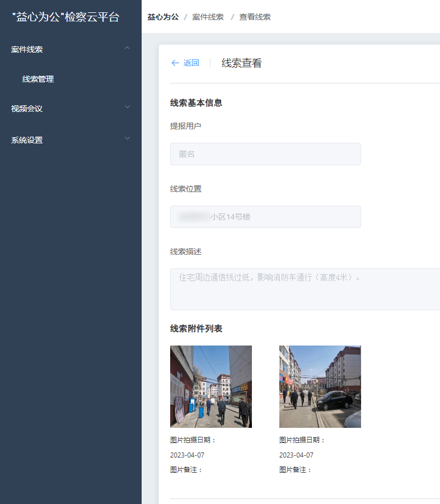Go to 线索管理 submenu item
The height and width of the screenshot is (504, 440).
tap(38, 80)
